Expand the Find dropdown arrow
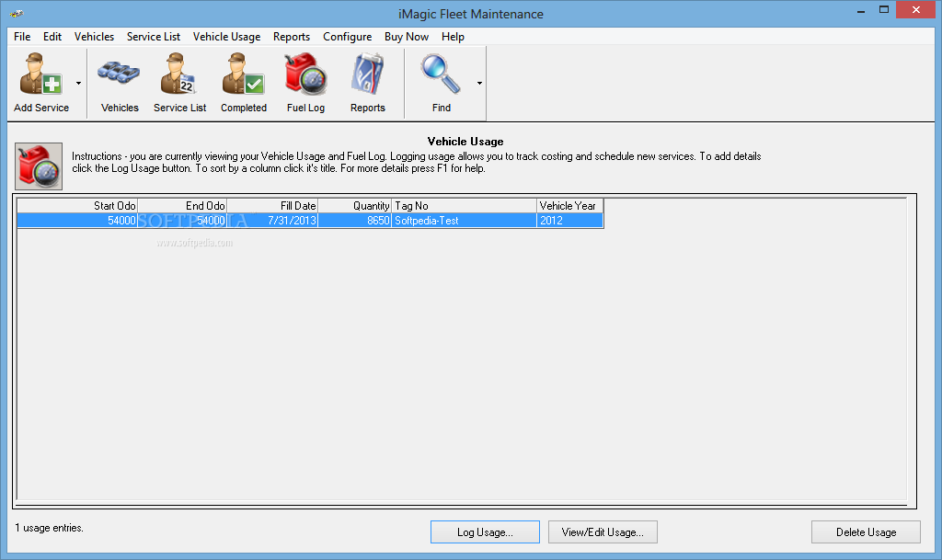The width and height of the screenshot is (942, 560). (479, 84)
